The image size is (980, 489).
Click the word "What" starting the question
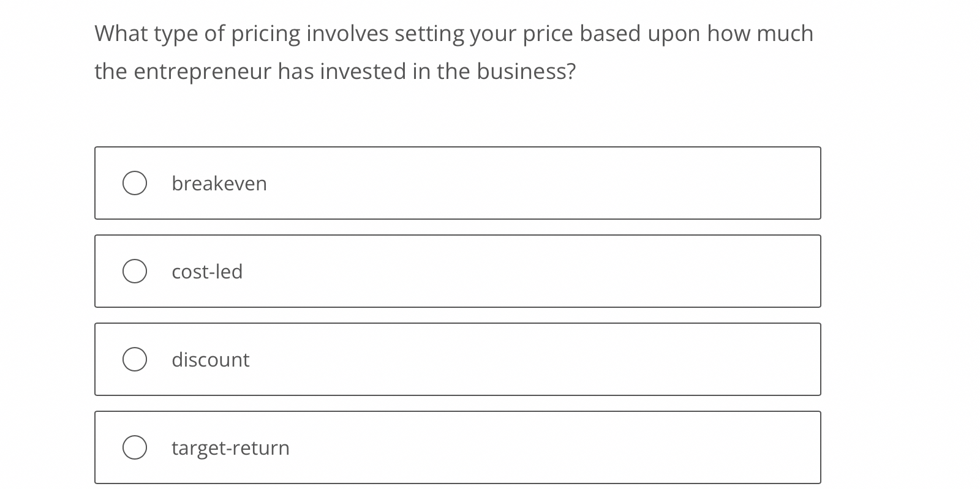click(x=121, y=34)
